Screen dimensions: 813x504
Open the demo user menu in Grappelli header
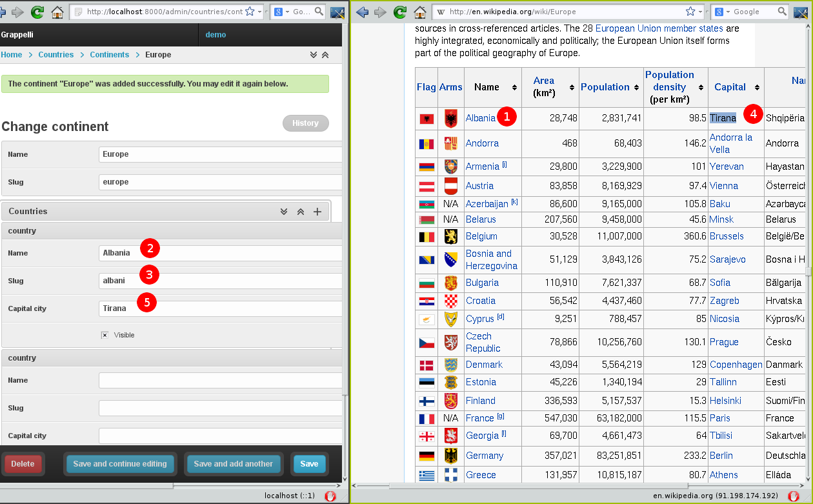pyautogui.click(x=216, y=35)
